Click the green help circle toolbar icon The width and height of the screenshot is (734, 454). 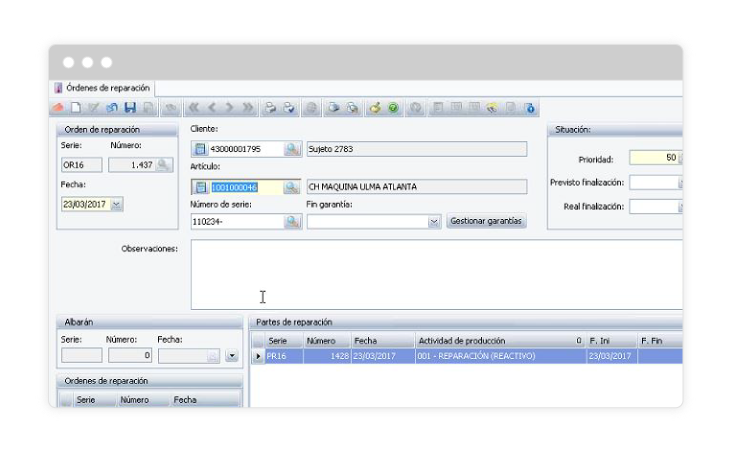(x=394, y=108)
